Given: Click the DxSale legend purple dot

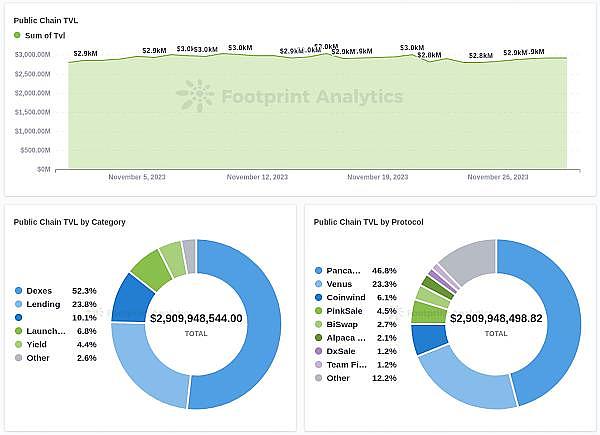Looking at the screenshot, I should click(x=318, y=351).
